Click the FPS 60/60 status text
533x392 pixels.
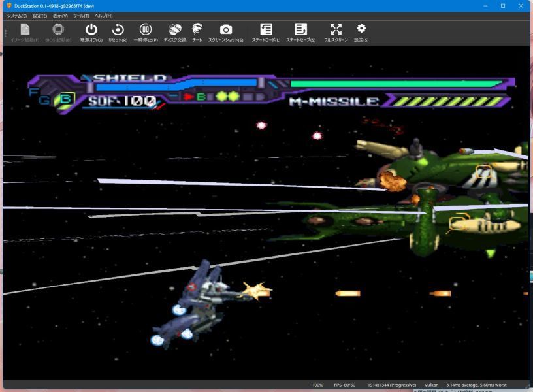coord(344,385)
